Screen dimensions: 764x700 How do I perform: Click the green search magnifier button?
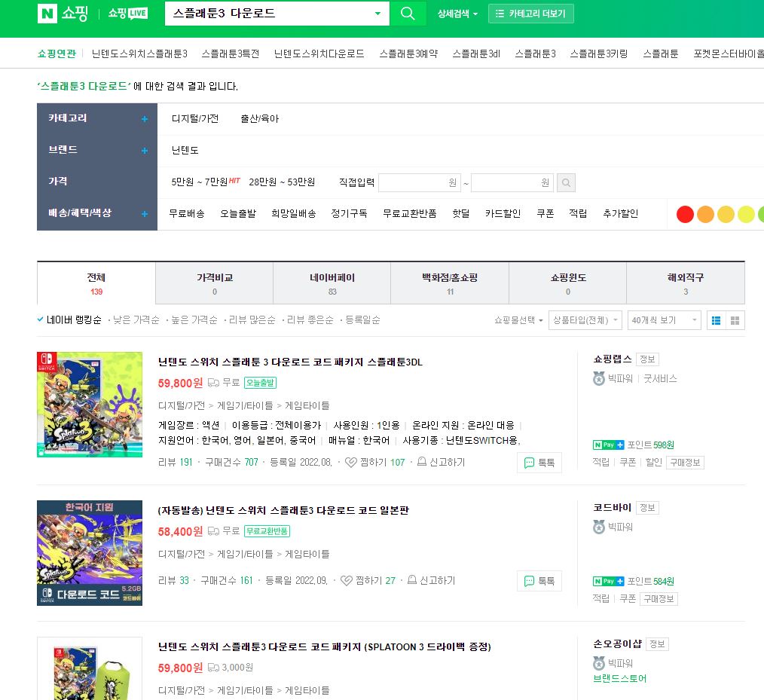pyautogui.click(x=408, y=13)
